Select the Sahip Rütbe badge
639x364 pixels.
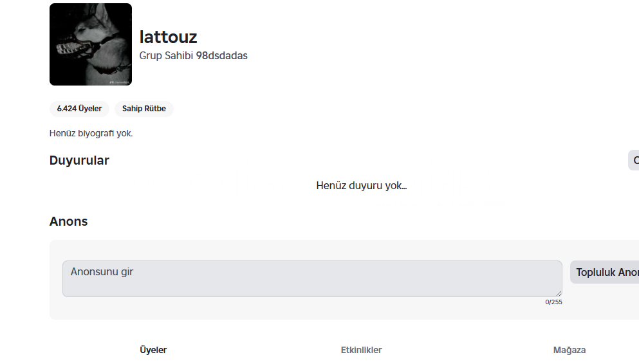coord(144,109)
